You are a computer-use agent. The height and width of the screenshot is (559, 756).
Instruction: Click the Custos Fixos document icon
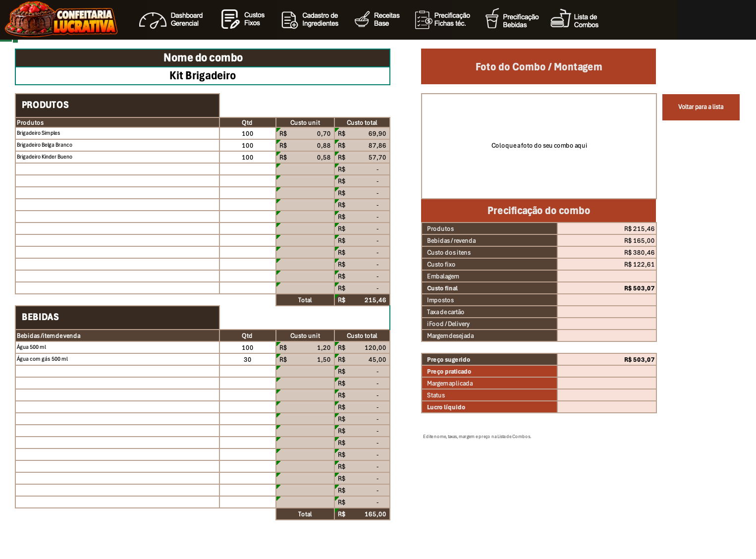(x=230, y=19)
